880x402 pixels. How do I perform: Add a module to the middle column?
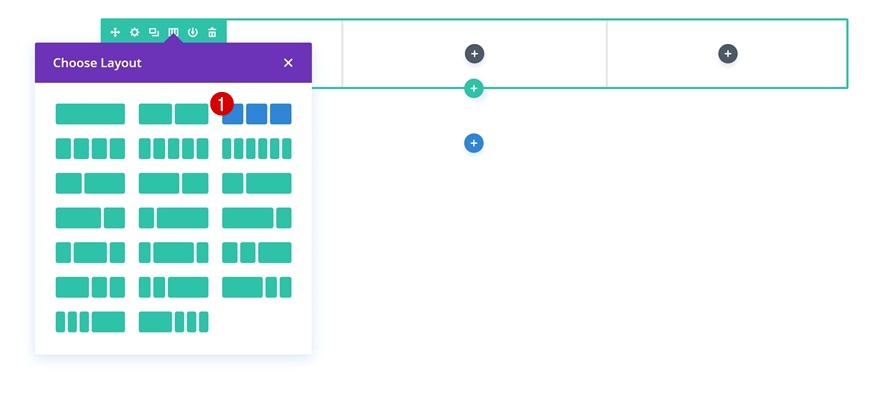(474, 53)
